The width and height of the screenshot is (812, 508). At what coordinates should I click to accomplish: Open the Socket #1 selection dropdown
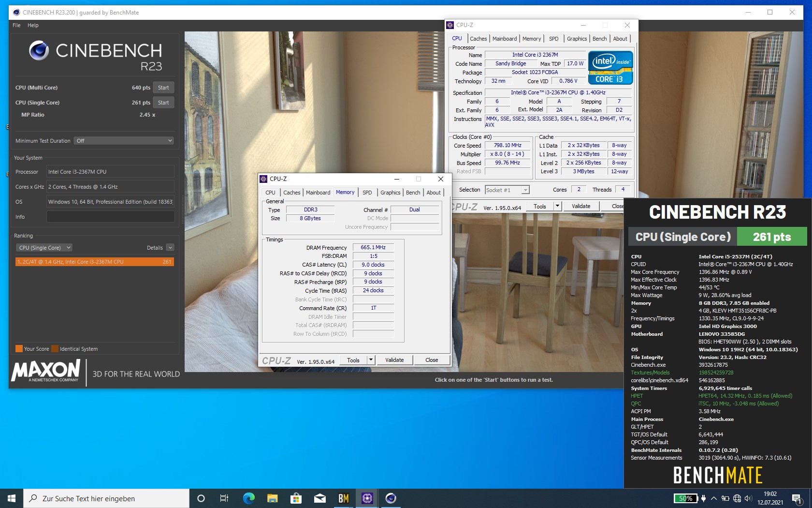pos(507,190)
